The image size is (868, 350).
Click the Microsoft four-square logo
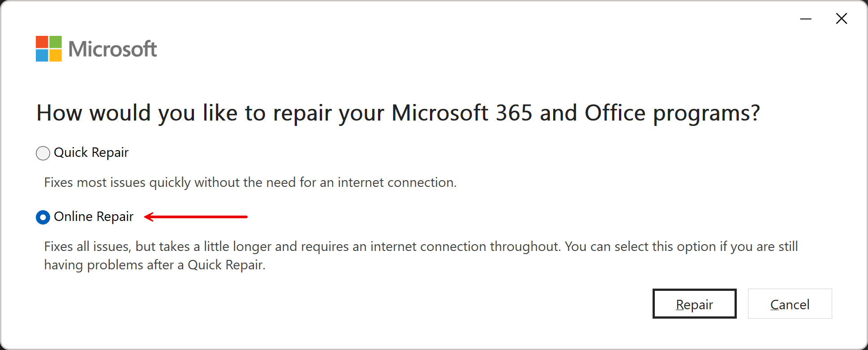click(x=49, y=48)
